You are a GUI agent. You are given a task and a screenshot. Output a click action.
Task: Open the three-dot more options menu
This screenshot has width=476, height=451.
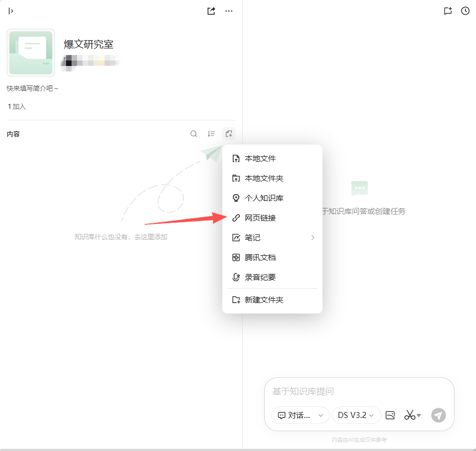(x=229, y=11)
